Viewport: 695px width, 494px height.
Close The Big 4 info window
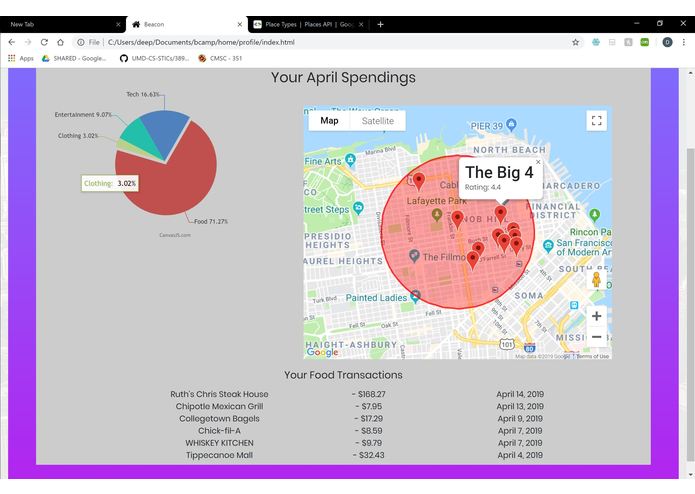click(x=538, y=162)
